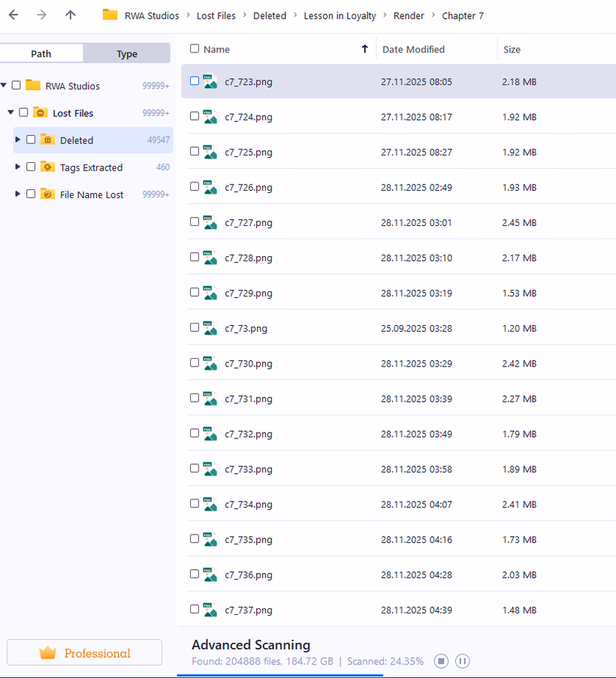Switch to the Type tab
Viewport: 616px width, 678px height.
coord(127,53)
